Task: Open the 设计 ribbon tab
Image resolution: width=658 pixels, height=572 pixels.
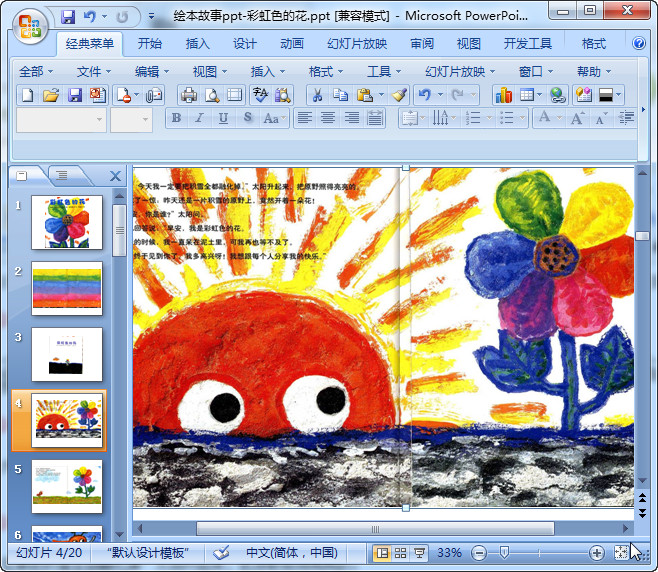Action: coord(245,44)
